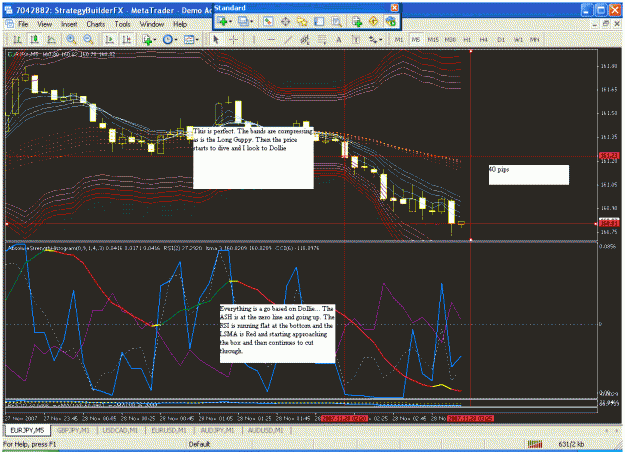Draw a vertical line
625x452 pixels.
254,39
